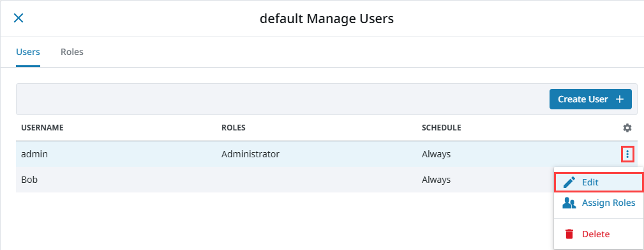The image size is (644, 250).
Task: Sort by the SCHEDULE column header
Action: (x=442, y=128)
